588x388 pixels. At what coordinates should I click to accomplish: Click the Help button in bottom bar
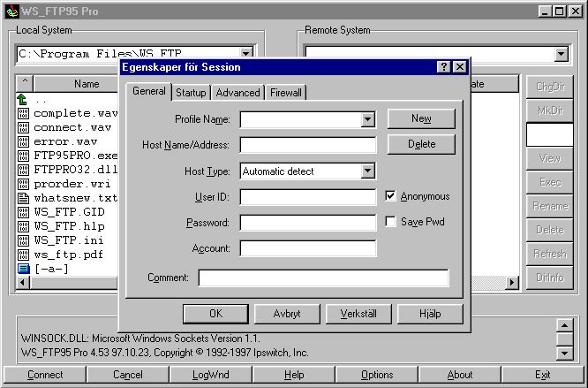tap(294, 375)
